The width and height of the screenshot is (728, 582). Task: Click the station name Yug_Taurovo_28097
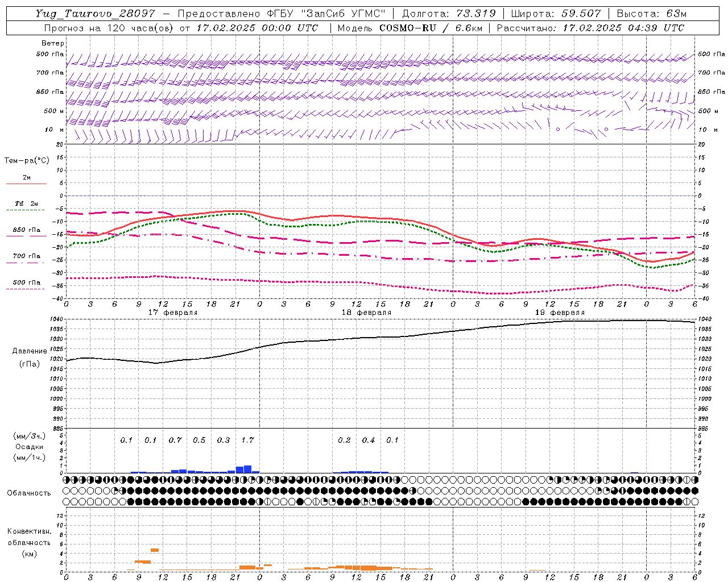point(97,14)
